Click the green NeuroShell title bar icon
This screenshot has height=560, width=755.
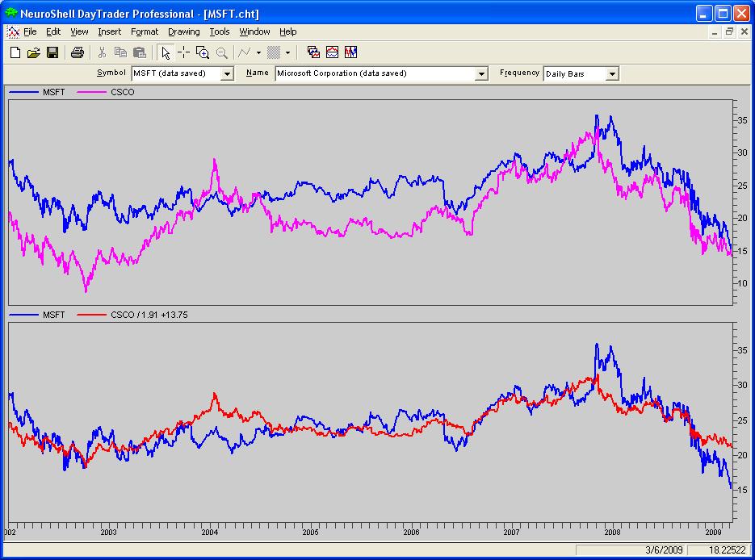point(10,13)
